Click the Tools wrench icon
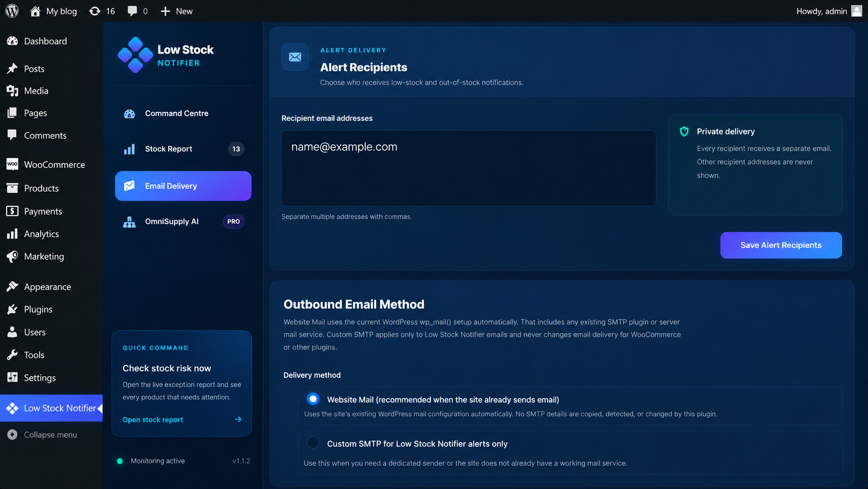The height and width of the screenshot is (489, 868). click(x=12, y=355)
